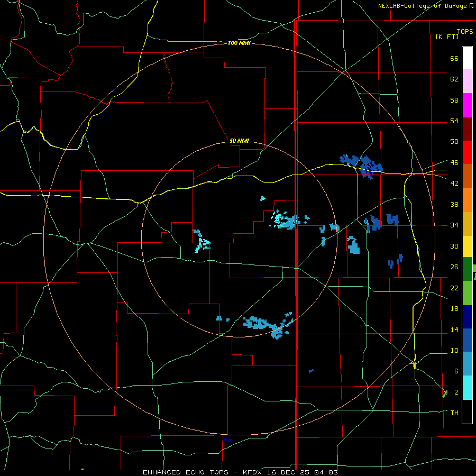Click the '34' legend value
This screenshot has width=476, height=476.
(454, 225)
